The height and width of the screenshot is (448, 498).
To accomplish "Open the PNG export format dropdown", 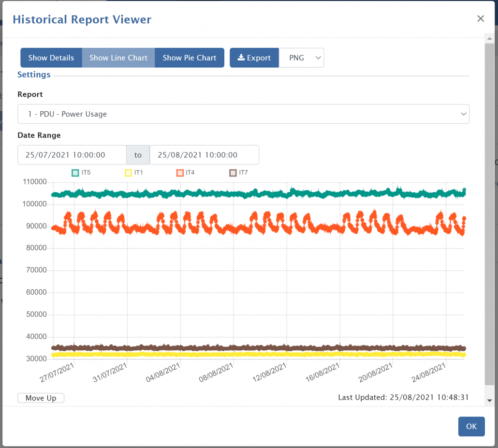I will point(302,58).
